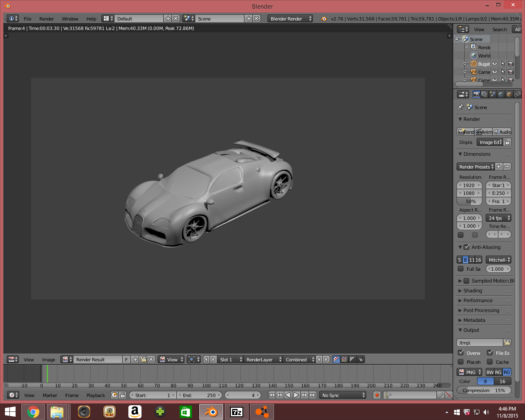The width and height of the screenshot is (525, 420).
Task: Open Help menu
Action: tap(91, 18)
